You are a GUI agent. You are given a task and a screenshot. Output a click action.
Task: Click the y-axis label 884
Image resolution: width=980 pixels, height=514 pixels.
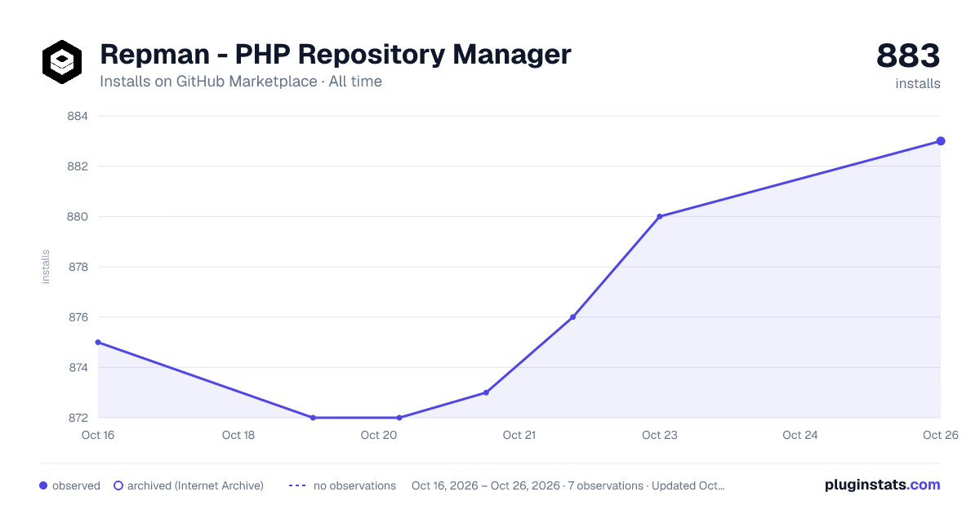tap(77, 116)
